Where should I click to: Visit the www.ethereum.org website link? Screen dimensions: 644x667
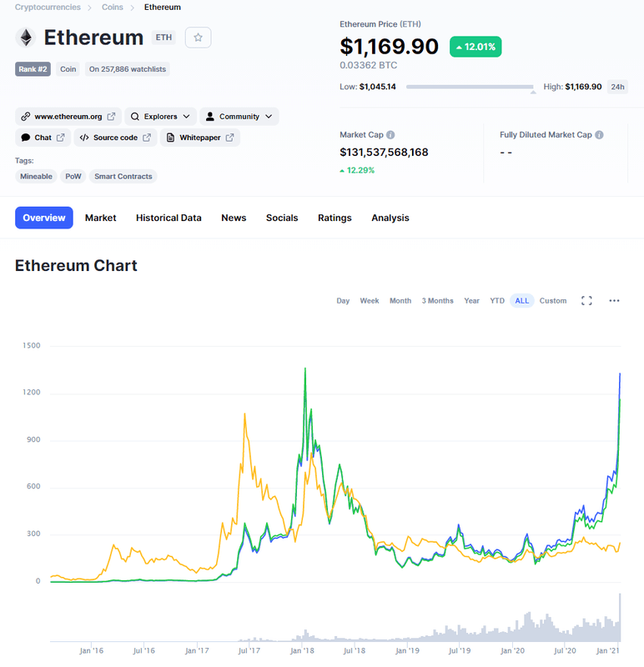tap(68, 117)
